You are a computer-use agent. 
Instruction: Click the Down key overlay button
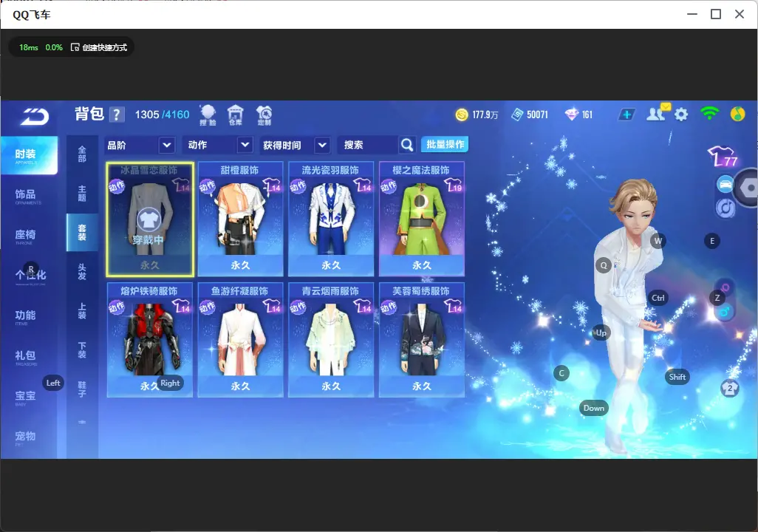(x=594, y=408)
